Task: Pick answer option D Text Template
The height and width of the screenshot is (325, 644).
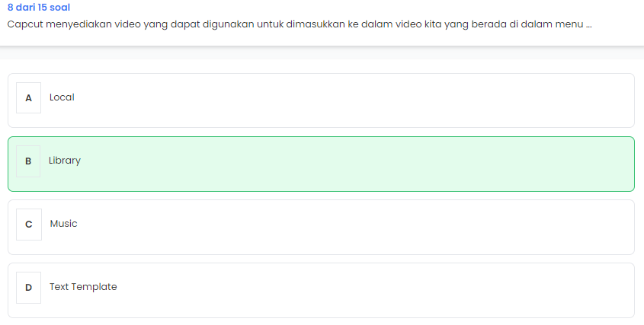Action: pos(321,291)
